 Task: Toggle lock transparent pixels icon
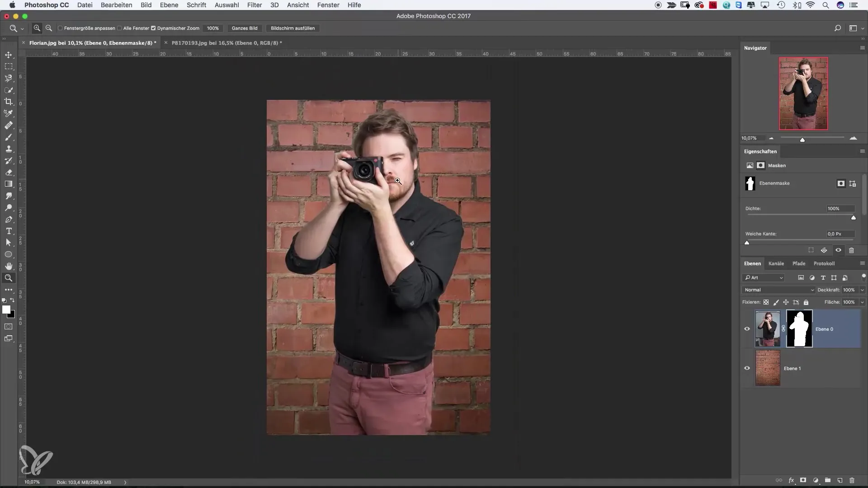(766, 302)
